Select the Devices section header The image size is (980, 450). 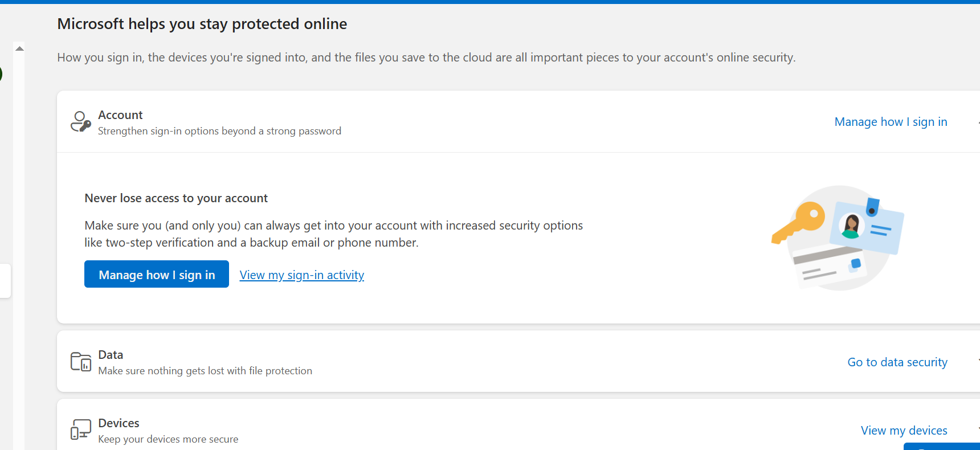[118, 423]
